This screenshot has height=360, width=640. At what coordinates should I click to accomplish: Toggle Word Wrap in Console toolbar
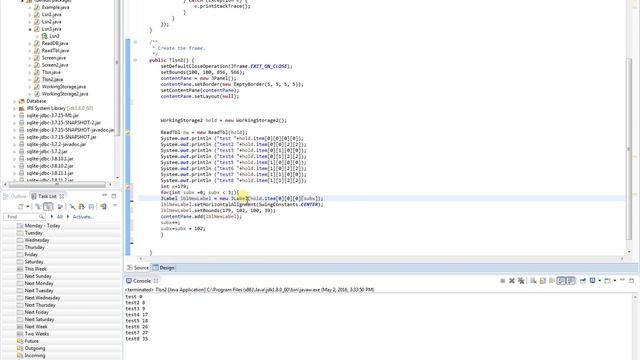point(552,281)
